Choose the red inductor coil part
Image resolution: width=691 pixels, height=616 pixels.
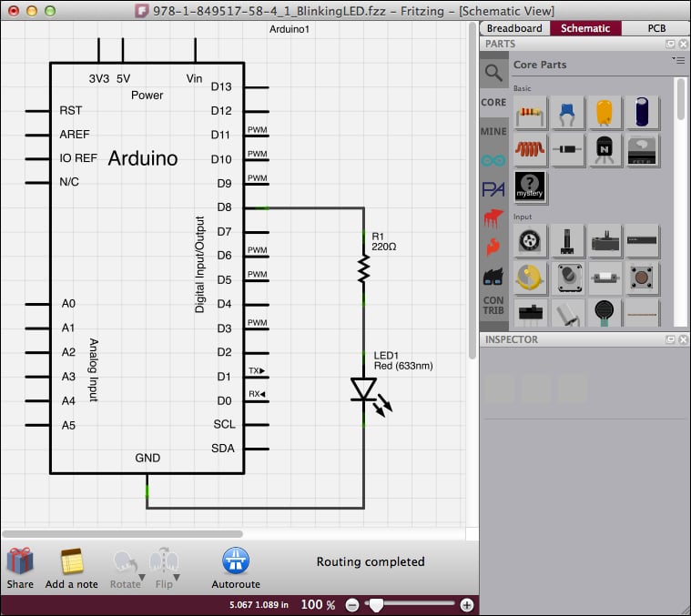click(531, 149)
